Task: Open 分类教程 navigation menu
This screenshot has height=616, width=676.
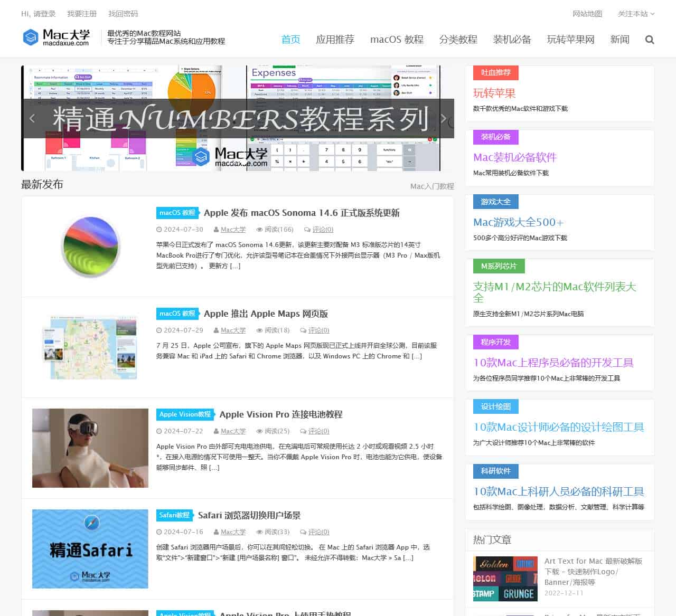Action: click(x=458, y=40)
